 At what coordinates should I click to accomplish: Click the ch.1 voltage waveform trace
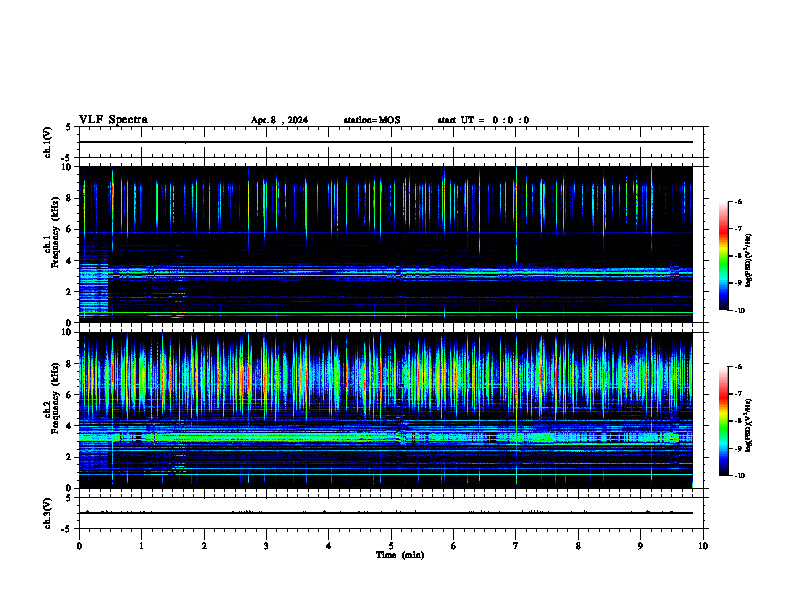tap(386, 142)
